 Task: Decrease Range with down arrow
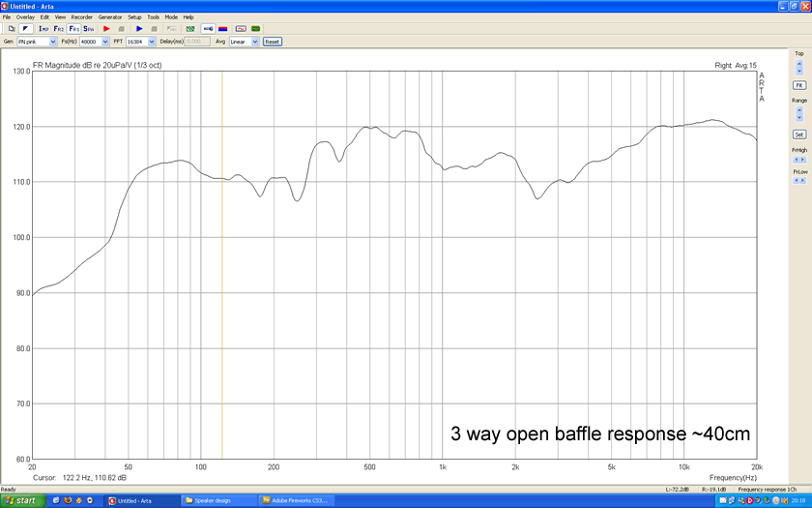pos(799,118)
